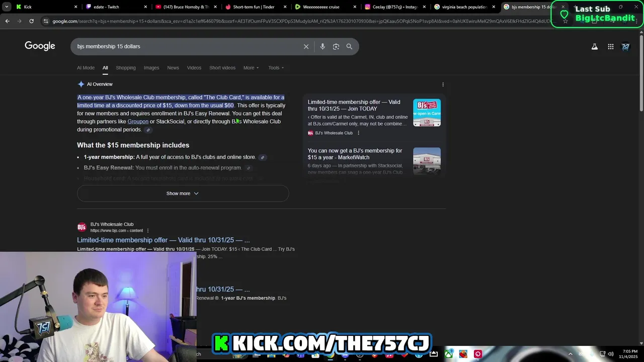This screenshot has width=644, height=362.
Task: Open Xbox app in taskbar
Action: click(x=448, y=354)
